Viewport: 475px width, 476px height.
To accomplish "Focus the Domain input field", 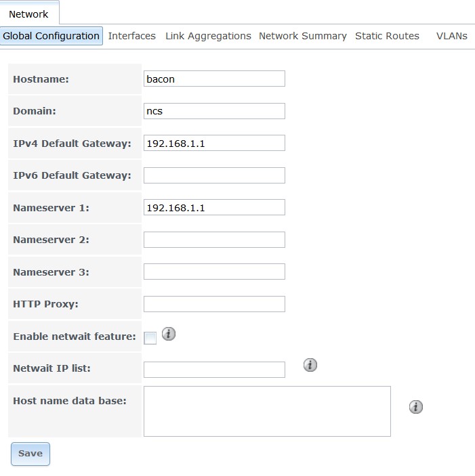I will [214, 111].
